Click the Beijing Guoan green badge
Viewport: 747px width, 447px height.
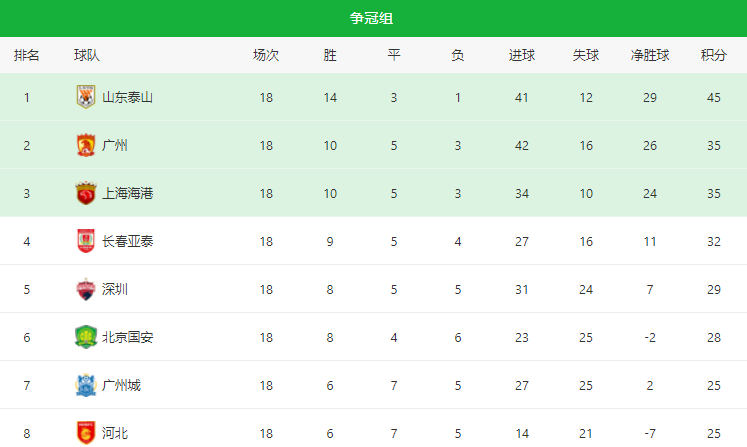(86, 337)
